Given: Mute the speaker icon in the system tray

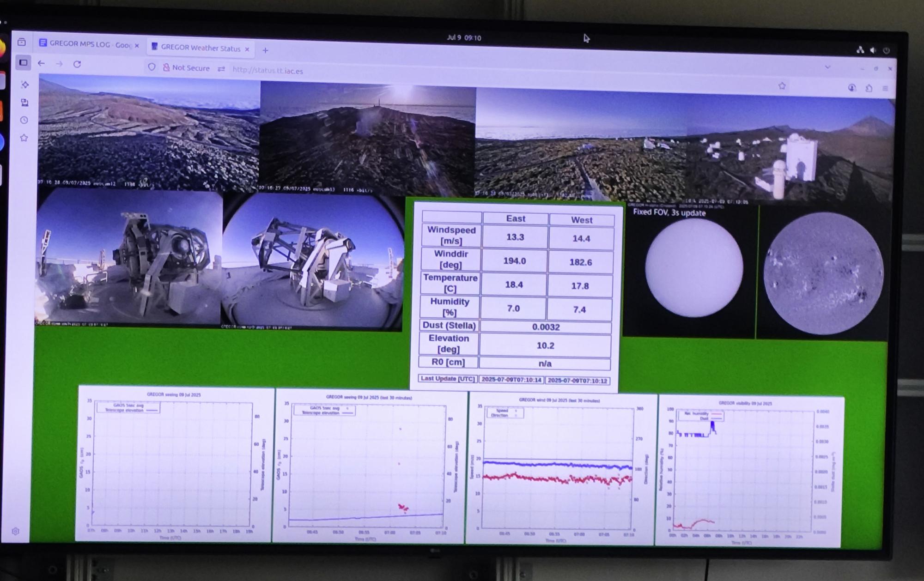Looking at the screenshot, I should tap(872, 49).
